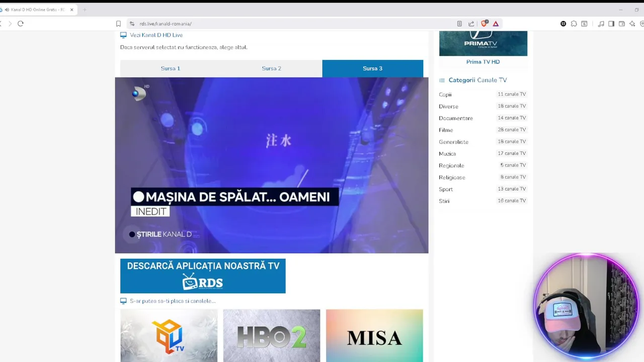
Task: Open a new tab with the plus button
Action: 85,10
